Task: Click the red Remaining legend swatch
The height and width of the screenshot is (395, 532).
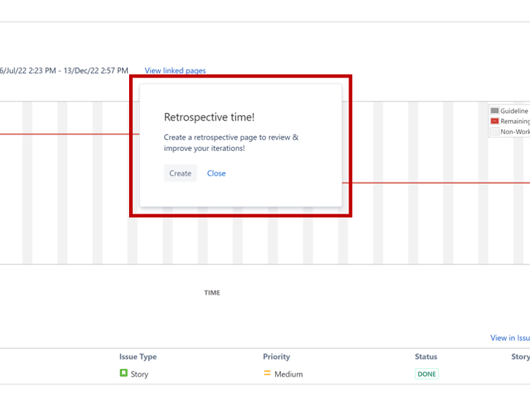Action: coord(495,121)
